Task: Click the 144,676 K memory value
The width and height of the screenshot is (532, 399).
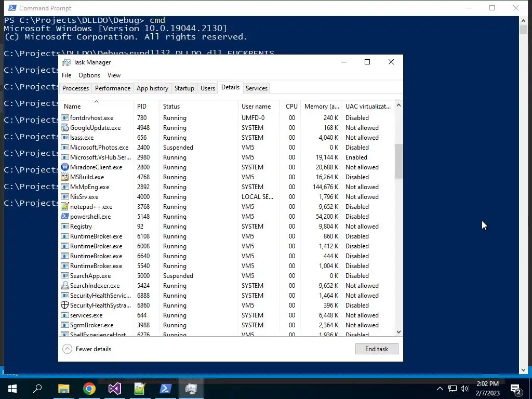Action: [325, 187]
